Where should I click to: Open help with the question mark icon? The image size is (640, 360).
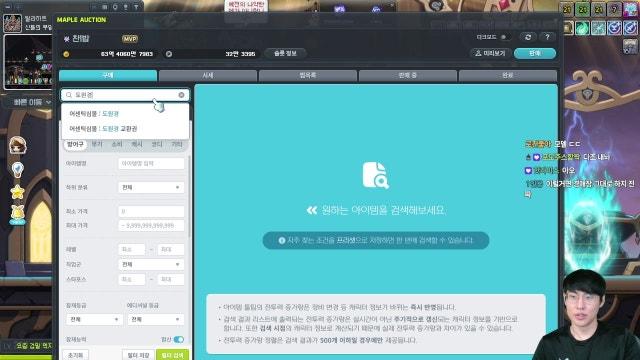click(547, 37)
